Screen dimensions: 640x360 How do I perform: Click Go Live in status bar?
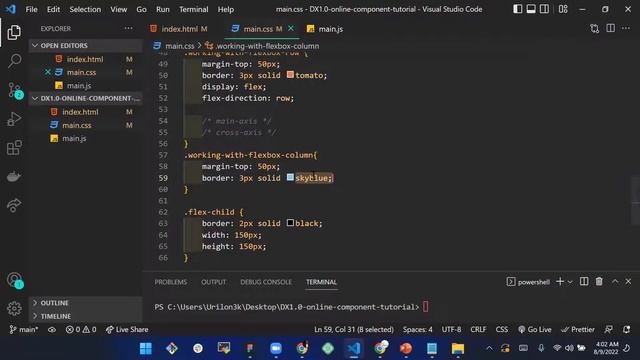534,329
